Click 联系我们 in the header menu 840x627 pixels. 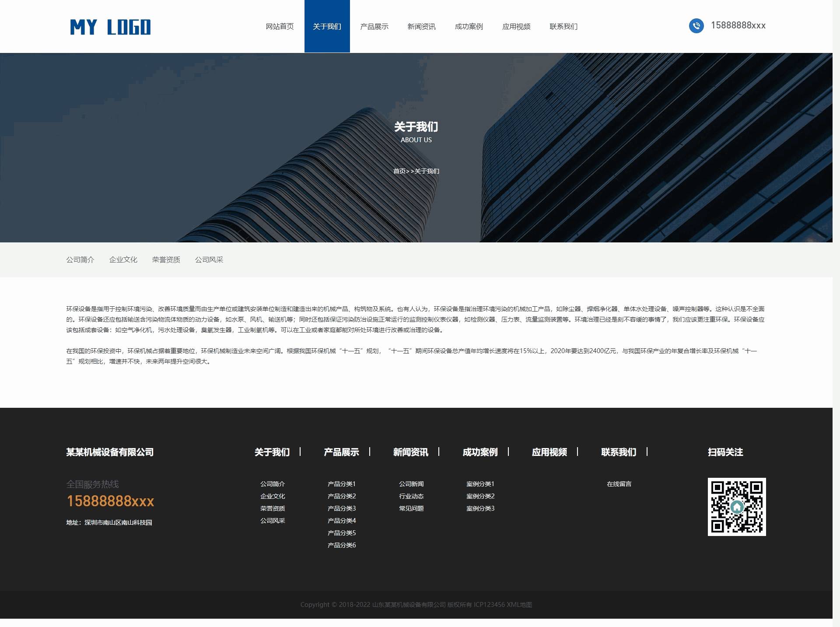click(x=563, y=27)
